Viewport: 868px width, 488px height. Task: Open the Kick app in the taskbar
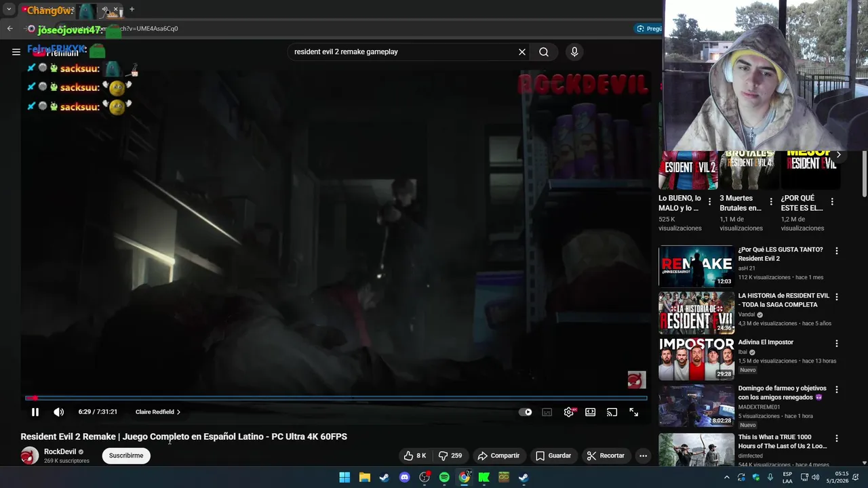pyautogui.click(x=484, y=477)
